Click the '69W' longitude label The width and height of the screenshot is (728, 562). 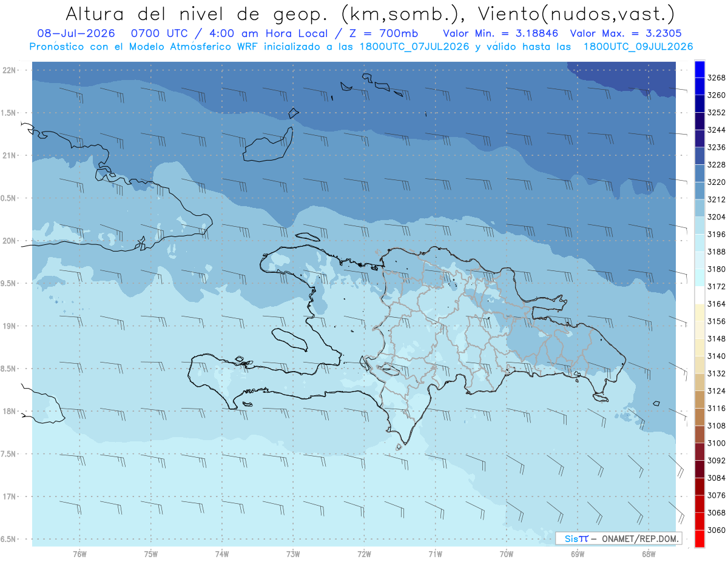(578, 554)
